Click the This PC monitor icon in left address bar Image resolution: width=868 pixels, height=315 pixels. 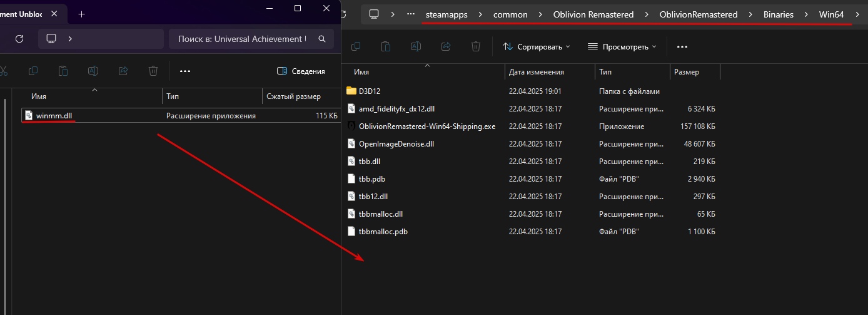click(51, 39)
